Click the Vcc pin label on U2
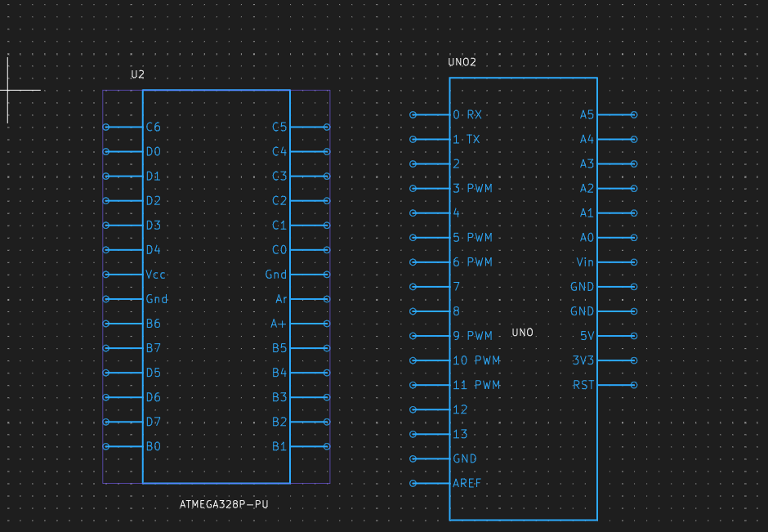 [156, 275]
